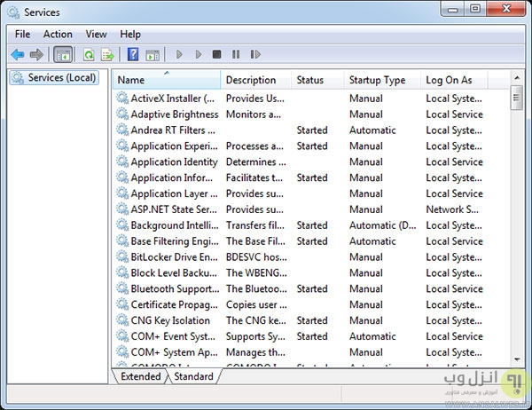Click the Stop Service square icon
Image resolution: width=532 pixels, height=410 pixels.
tap(216, 55)
